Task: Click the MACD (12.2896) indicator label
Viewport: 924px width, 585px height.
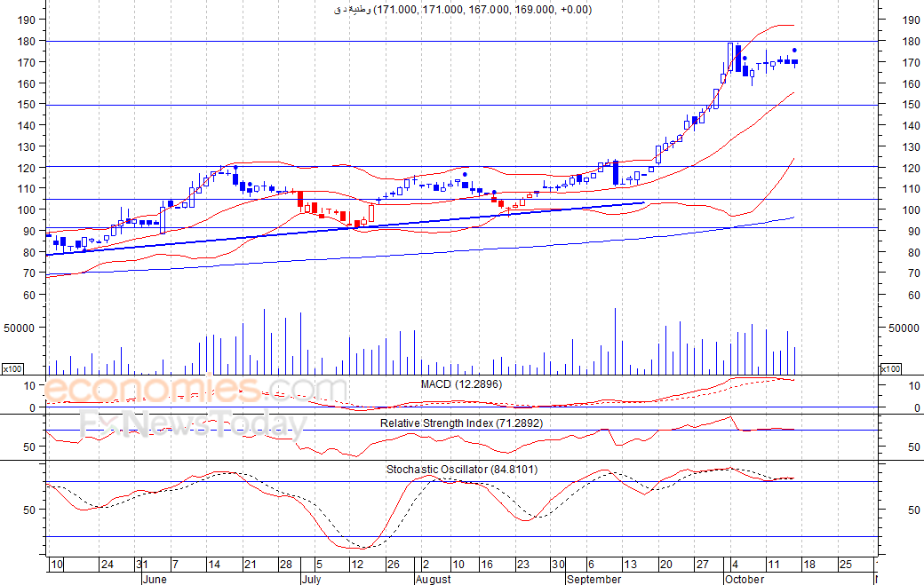Action: [461, 384]
